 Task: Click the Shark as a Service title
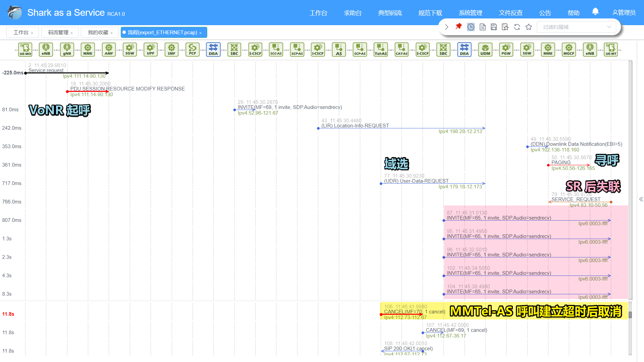(66, 13)
